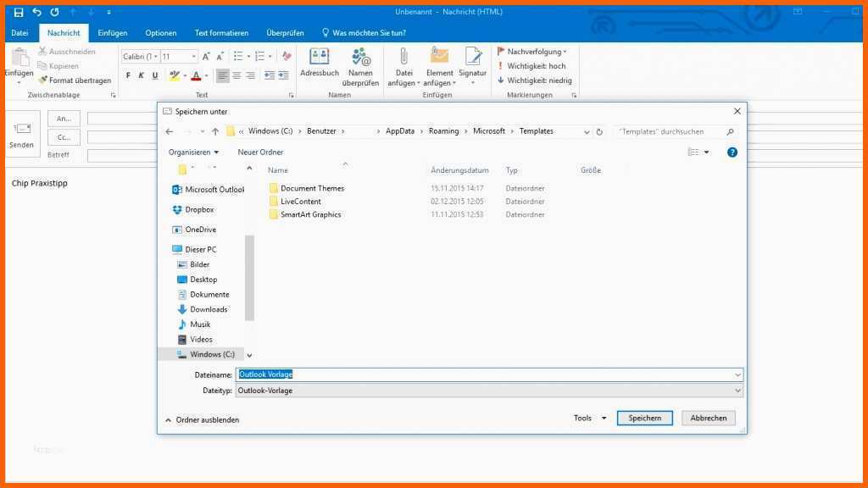Click the An... recipient button
This screenshot has width=868, height=488.
click(64, 119)
